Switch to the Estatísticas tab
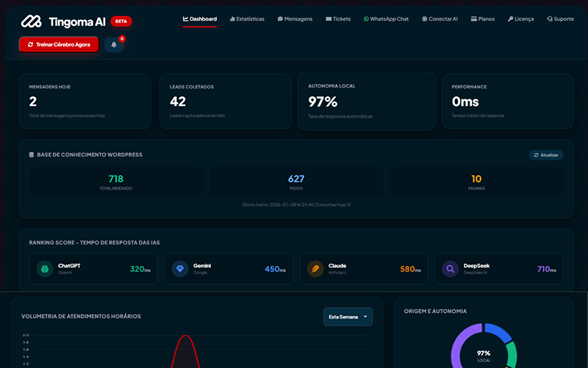Screen dimensions: 588x368 (x=247, y=19)
